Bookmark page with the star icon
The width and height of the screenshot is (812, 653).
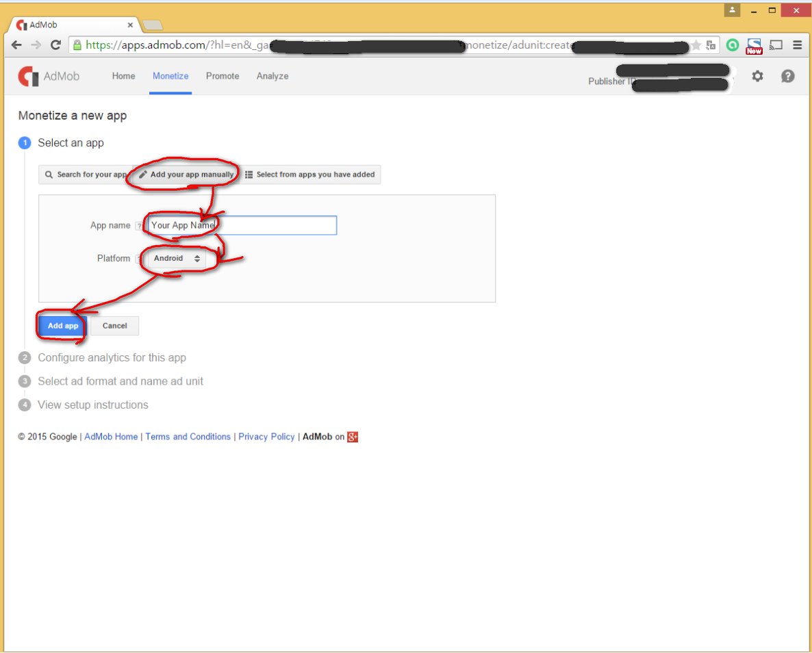(696, 45)
